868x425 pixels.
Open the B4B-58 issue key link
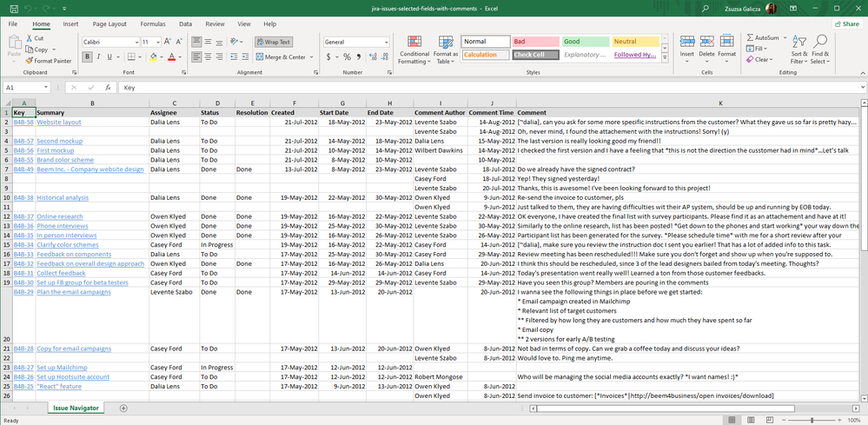23,123
